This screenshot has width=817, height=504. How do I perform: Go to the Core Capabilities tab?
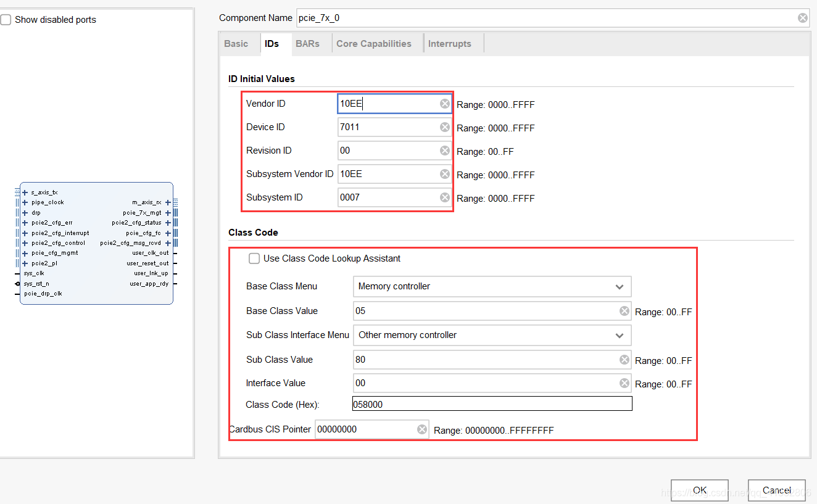tap(374, 44)
